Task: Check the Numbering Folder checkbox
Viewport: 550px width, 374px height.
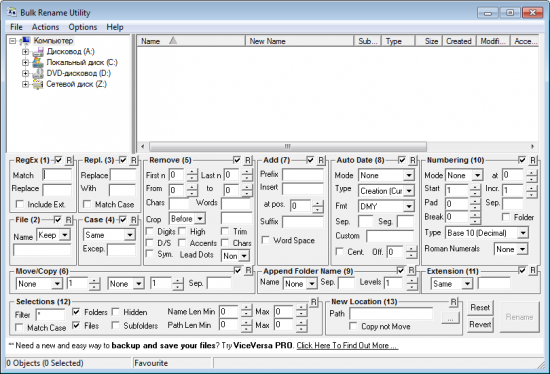Action: pos(506,217)
